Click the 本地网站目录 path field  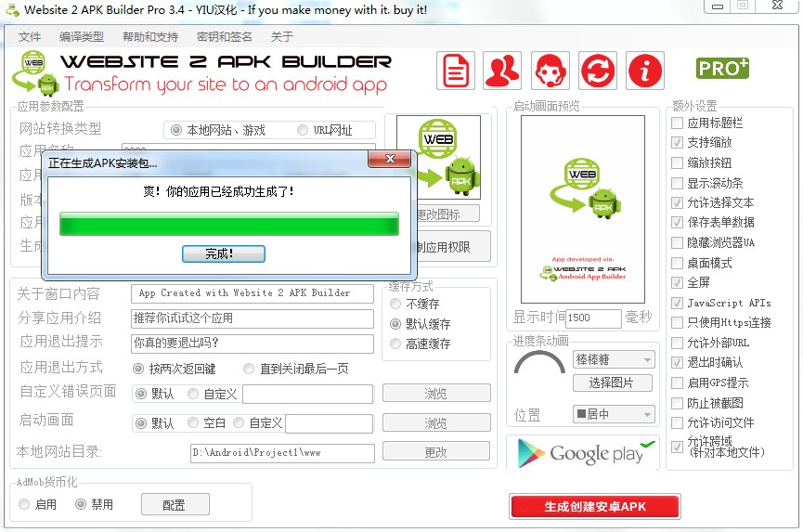pyautogui.click(x=282, y=453)
